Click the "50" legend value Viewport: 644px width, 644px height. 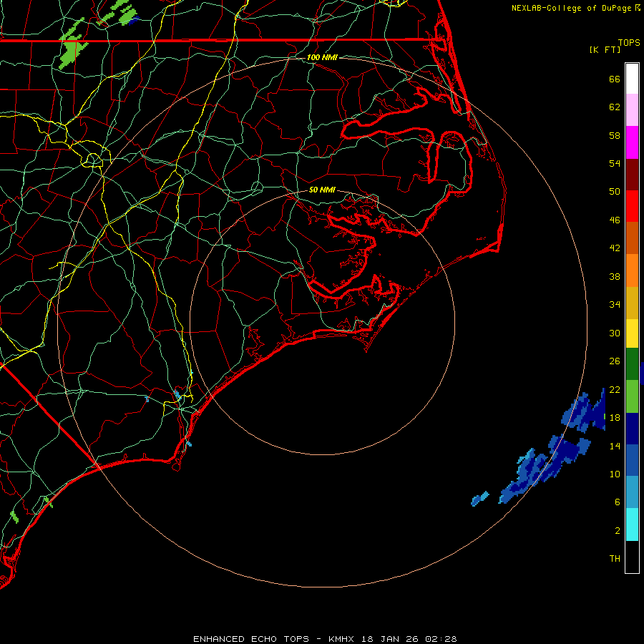[x=615, y=191]
